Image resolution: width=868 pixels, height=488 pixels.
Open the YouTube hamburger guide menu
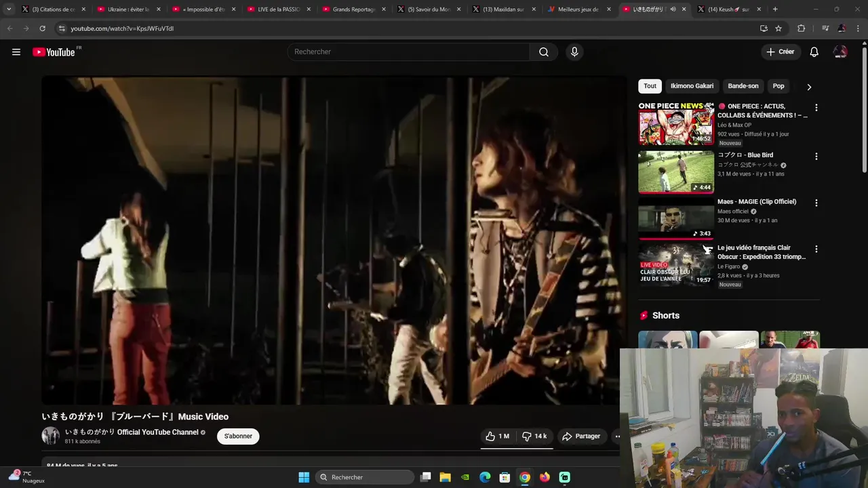tap(16, 52)
